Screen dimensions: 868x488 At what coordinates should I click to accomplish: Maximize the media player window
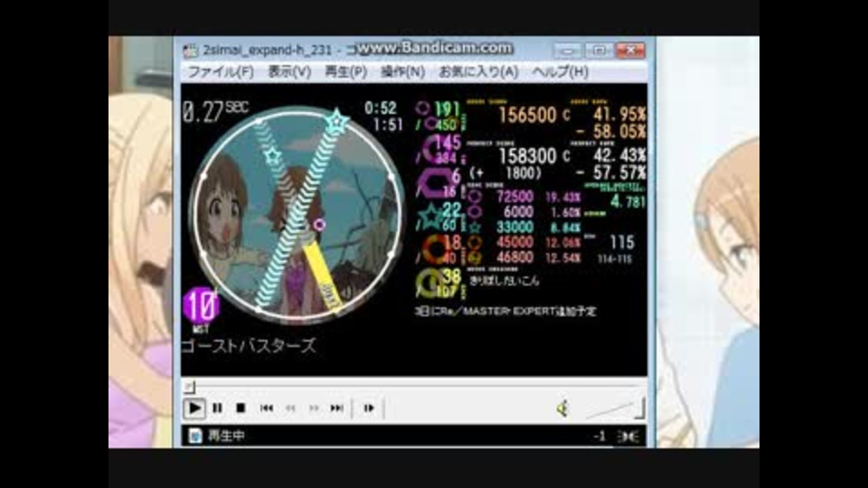599,51
